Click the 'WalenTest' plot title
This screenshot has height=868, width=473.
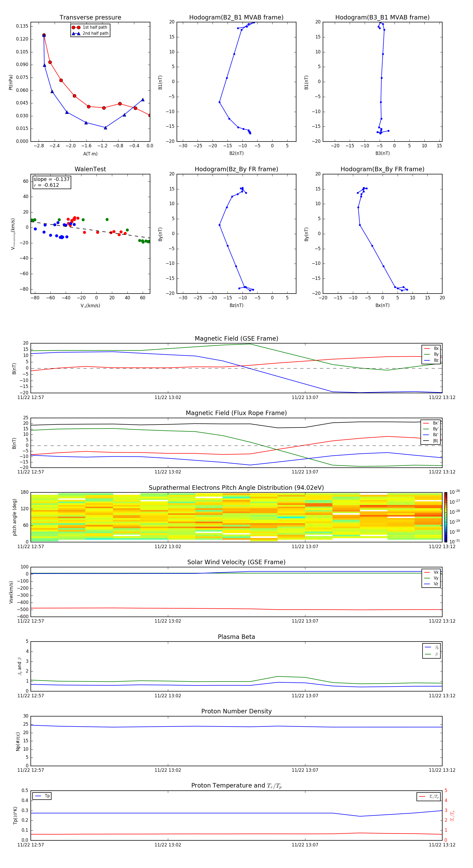90,169
